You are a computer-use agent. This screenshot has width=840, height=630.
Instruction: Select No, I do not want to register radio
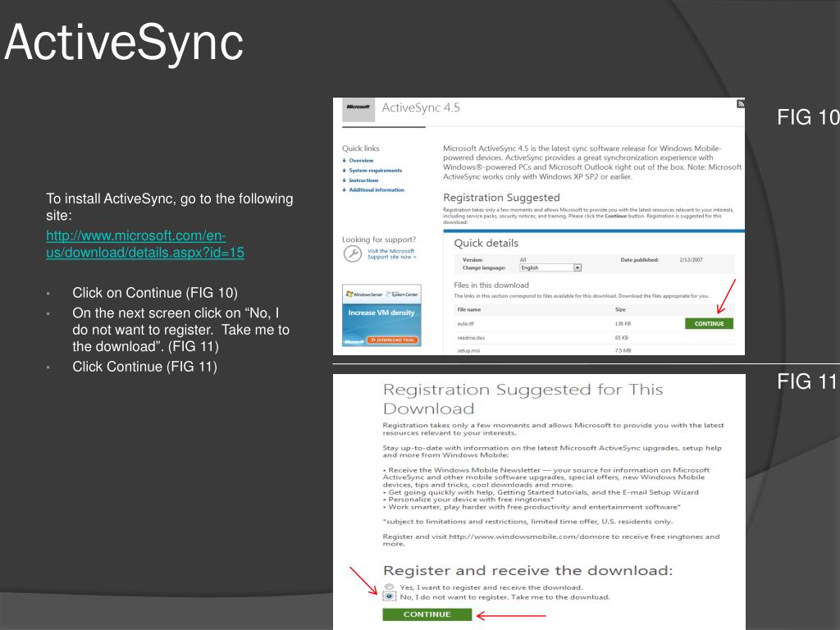390,597
